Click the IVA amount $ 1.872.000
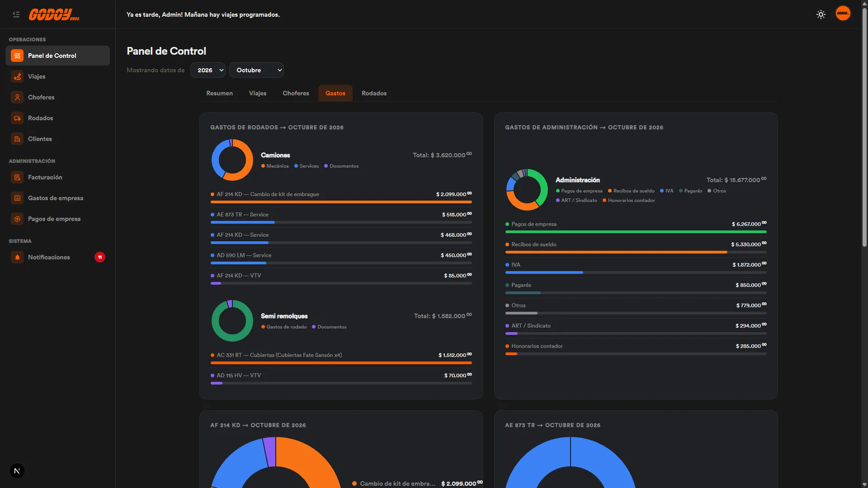Viewport: 868px width, 488px height. [749, 264]
